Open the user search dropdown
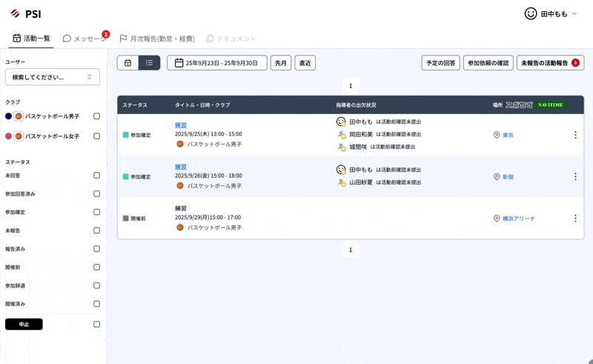 pyautogui.click(x=53, y=77)
